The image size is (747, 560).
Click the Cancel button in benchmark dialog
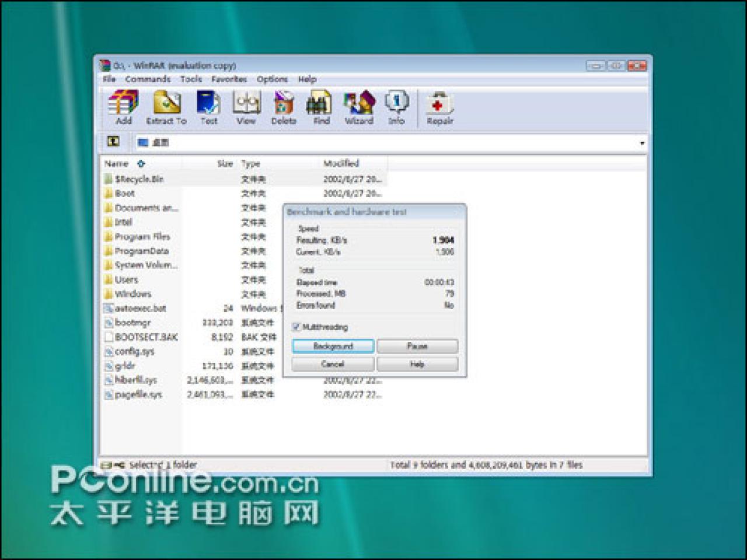click(x=333, y=364)
